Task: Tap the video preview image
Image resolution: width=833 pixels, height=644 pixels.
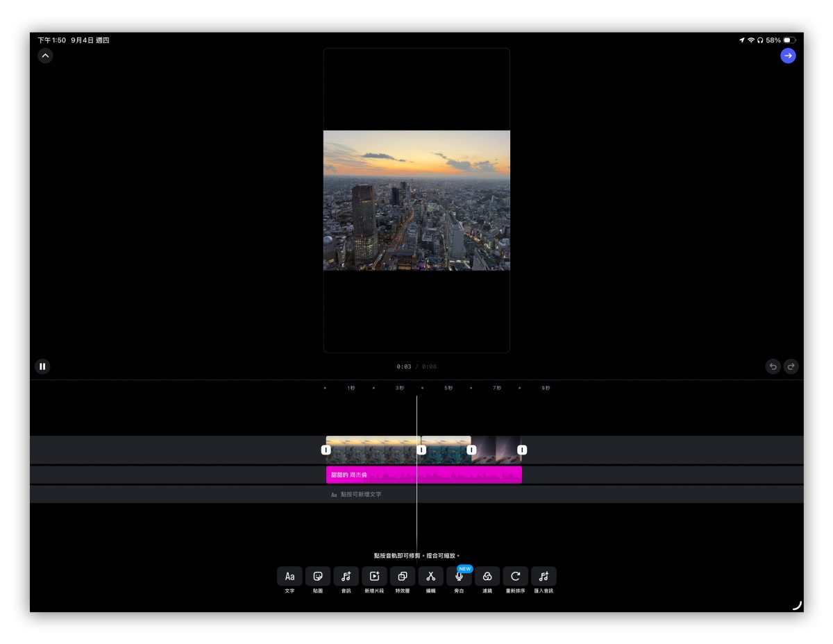Action: [x=416, y=201]
